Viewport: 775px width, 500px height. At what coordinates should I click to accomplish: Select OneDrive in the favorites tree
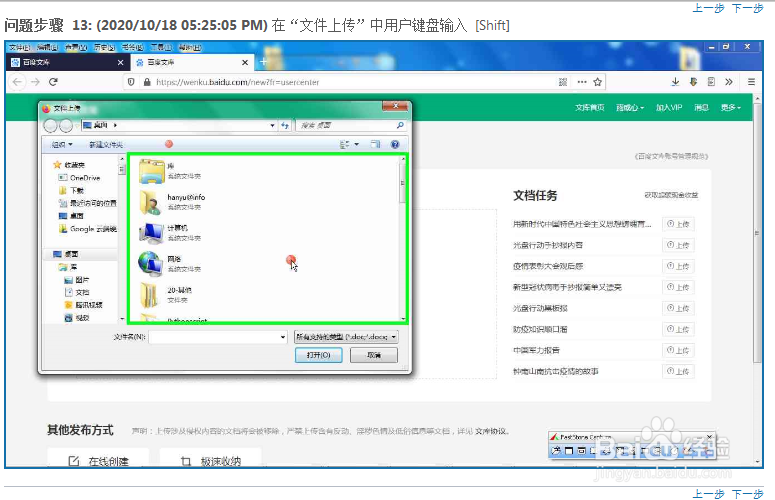click(x=80, y=178)
